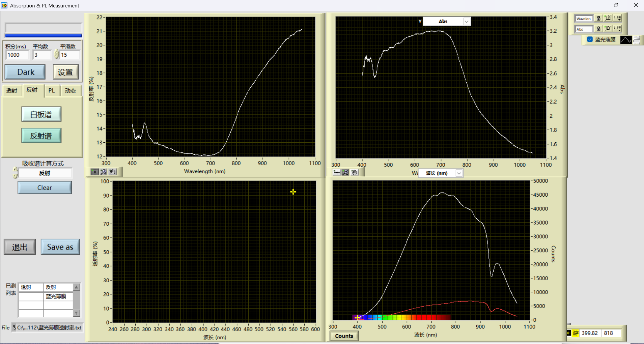This screenshot has height=344, width=644.
Task: Activate zoom tool under reflectance graph
Action: coord(104,172)
